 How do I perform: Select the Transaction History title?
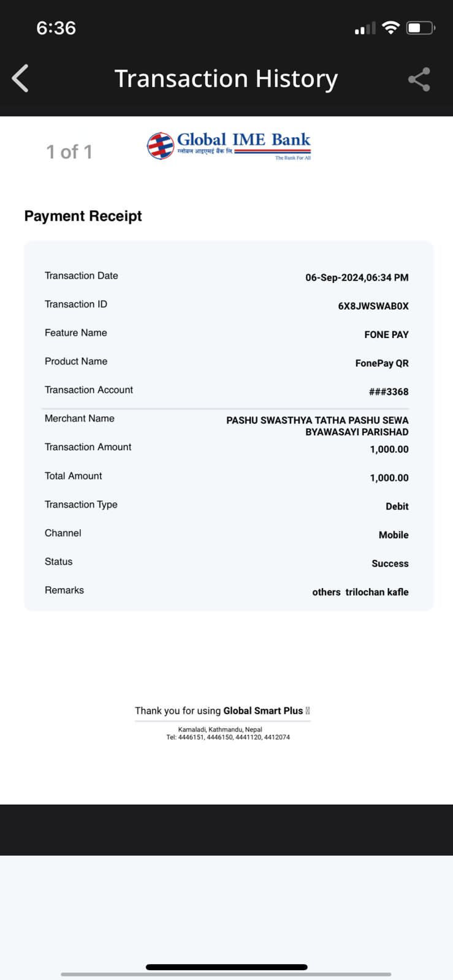[x=226, y=79]
